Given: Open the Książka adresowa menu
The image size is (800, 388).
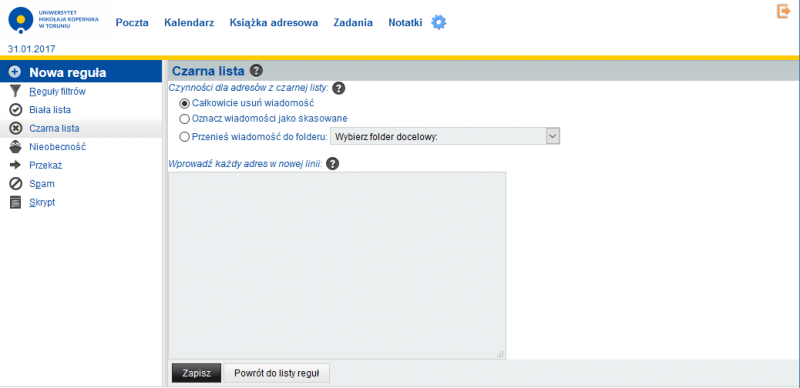Looking at the screenshot, I should pos(274,22).
